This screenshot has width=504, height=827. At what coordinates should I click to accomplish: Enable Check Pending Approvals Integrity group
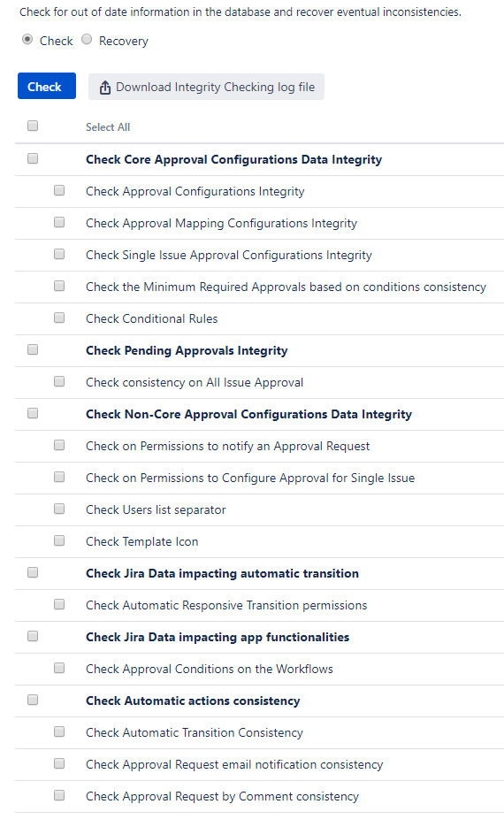(x=33, y=349)
